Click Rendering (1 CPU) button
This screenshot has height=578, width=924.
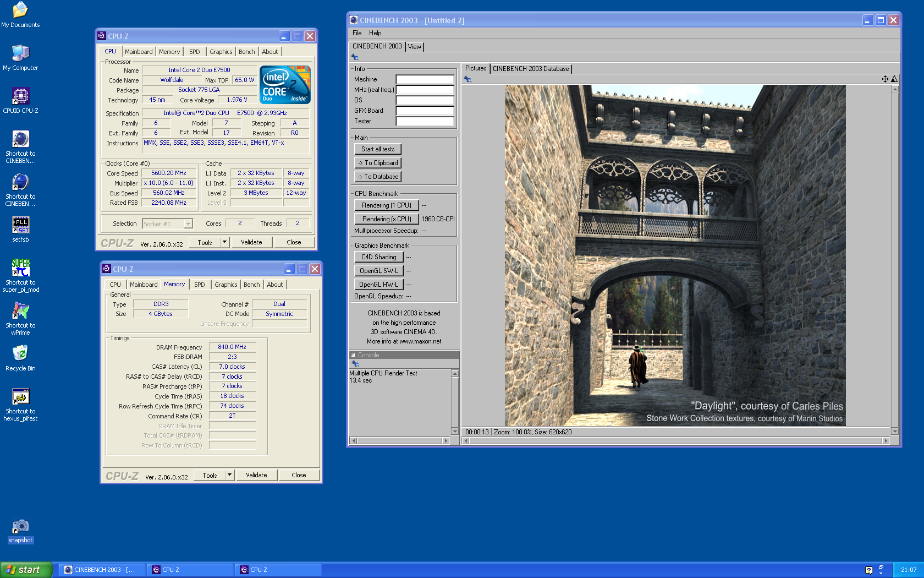click(x=387, y=205)
